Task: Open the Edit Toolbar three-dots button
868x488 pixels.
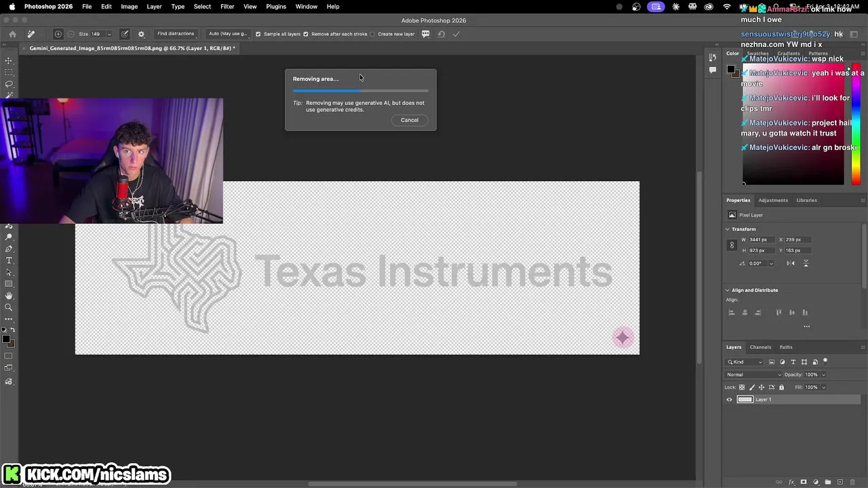Action: tap(9, 319)
